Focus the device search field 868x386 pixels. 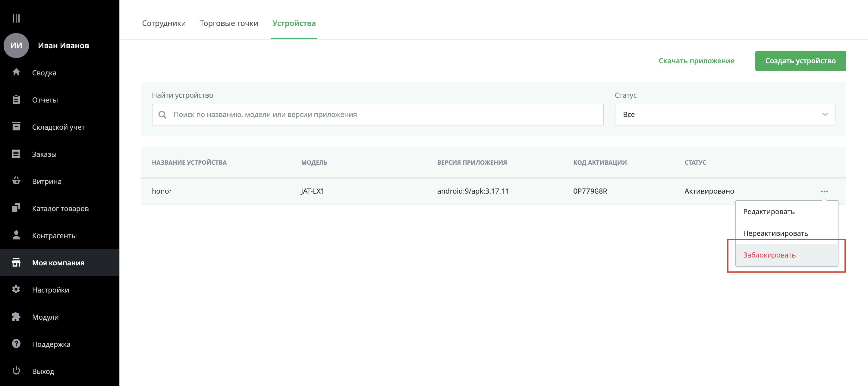(377, 115)
